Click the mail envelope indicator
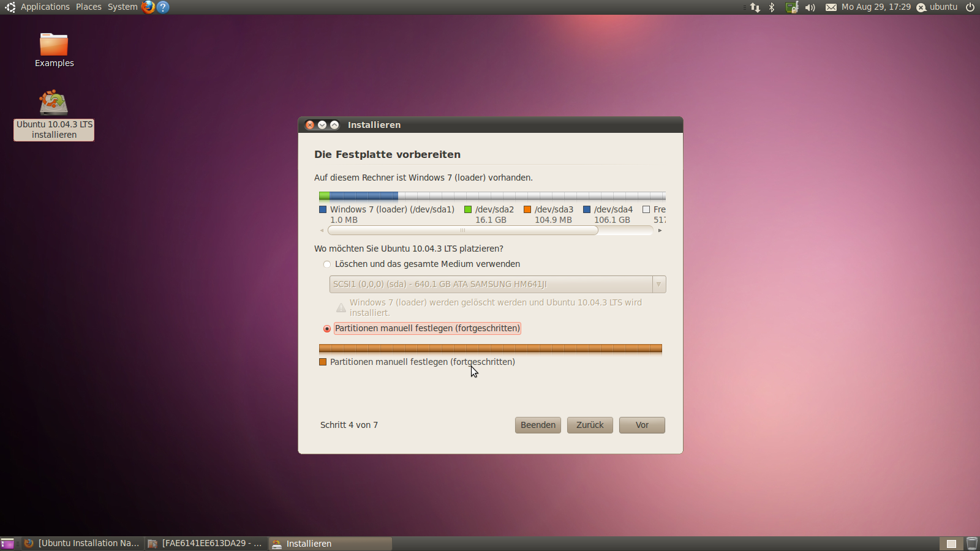The width and height of the screenshot is (980, 551). point(831,7)
